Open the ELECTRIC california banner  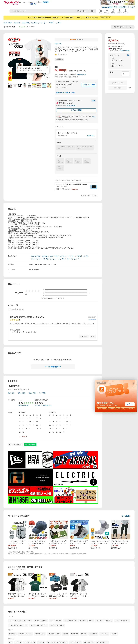pos(75,478)
